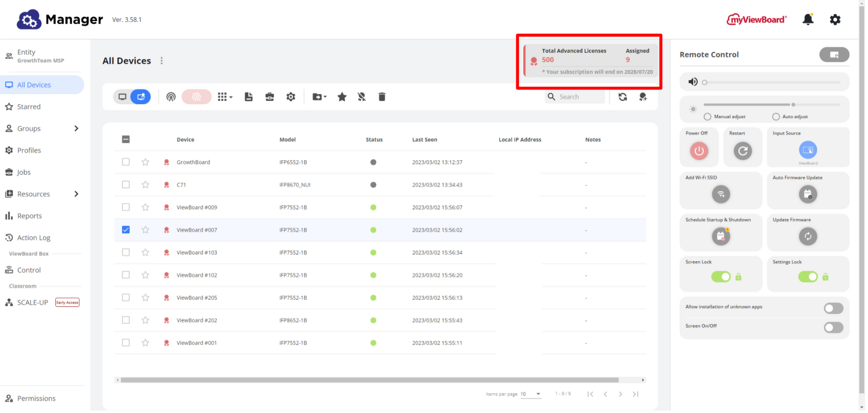Click the refresh device list icon

(623, 97)
